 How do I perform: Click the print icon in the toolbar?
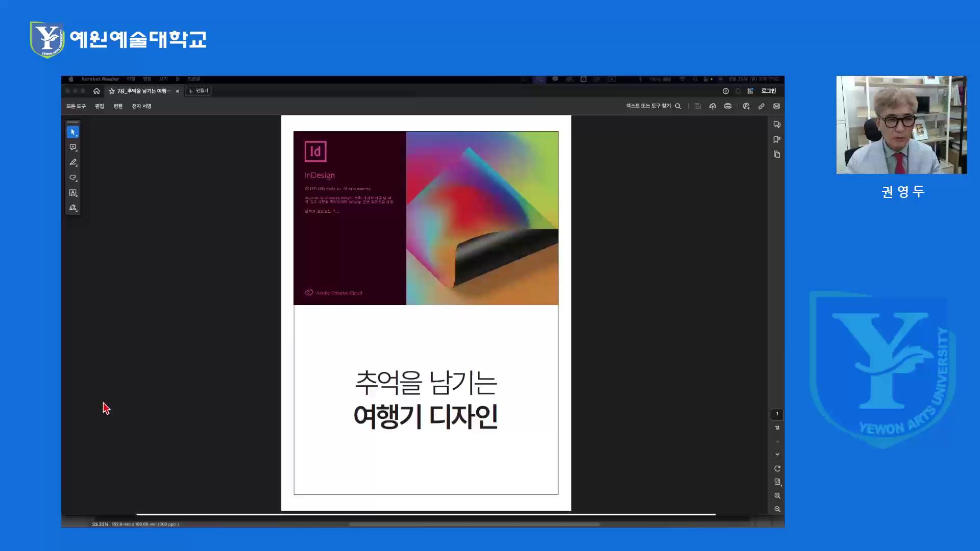click(728, 107)
